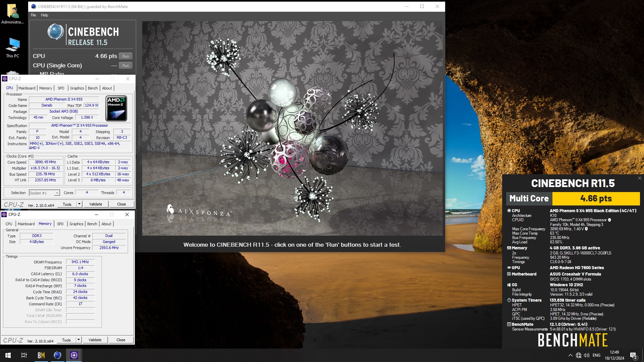Click the AMD Phenom II processor logo
This screenshot has height=362, width=644.
coord(116,108)
